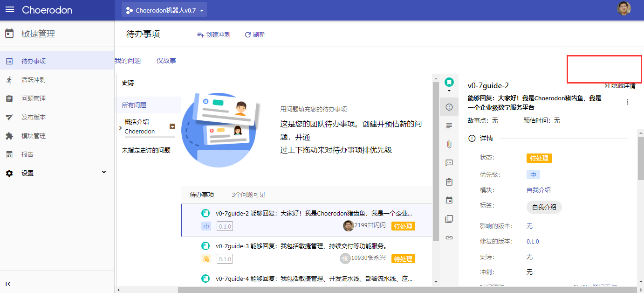Click the 敏捷管理 calendar icon
Image resolution: width=644 pixels, height=293 pixels.
pos(9,34)
